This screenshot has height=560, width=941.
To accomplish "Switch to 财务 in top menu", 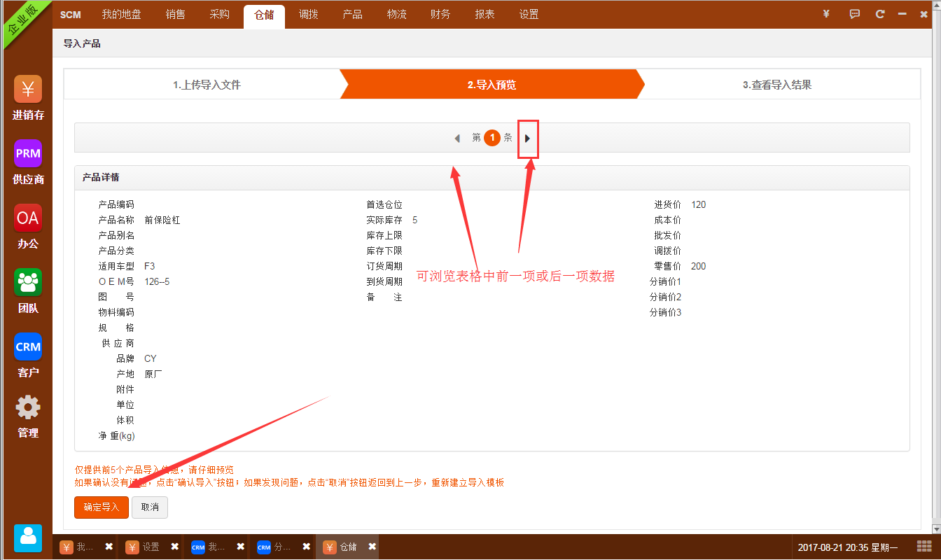I will point(440,14).
